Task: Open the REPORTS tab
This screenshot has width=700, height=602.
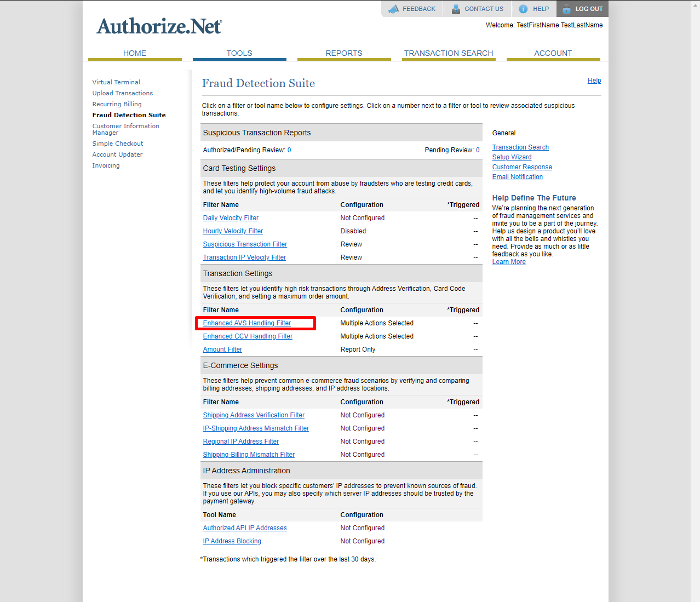Action: (344, 53)
